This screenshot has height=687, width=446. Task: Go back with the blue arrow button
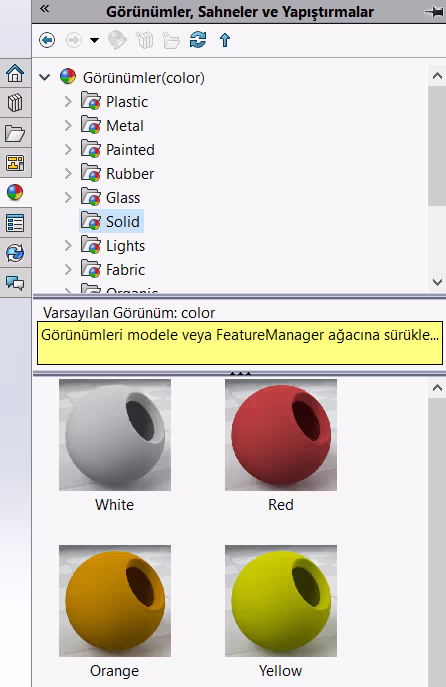[x=47, y=40]
